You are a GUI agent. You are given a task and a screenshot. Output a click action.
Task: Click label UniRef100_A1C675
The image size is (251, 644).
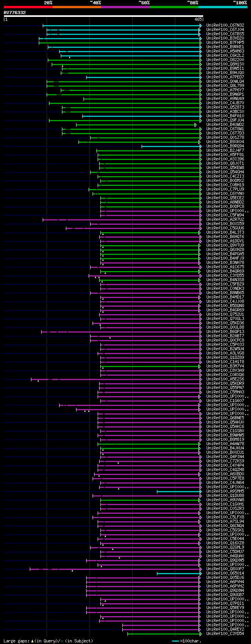pyautogui.click(x=225, y=267)
